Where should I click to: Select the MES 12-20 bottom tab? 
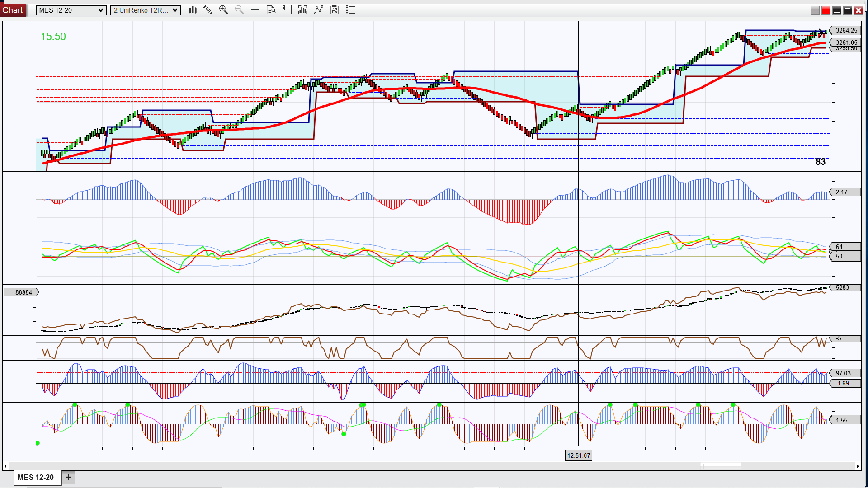[x=36, y=477]
